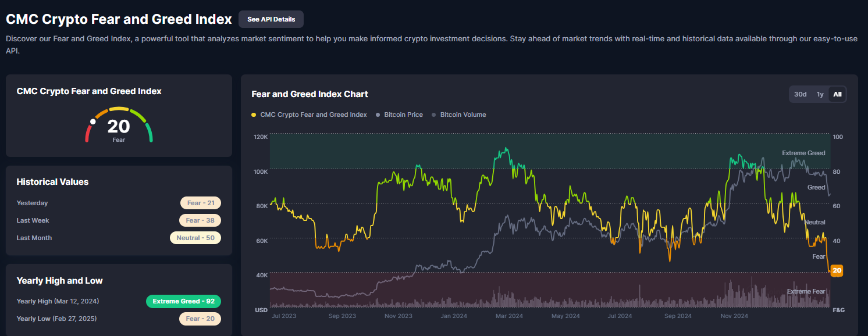Click the "Historical Values" card heading
Screen dimensions: 868x336
point(53,182)
